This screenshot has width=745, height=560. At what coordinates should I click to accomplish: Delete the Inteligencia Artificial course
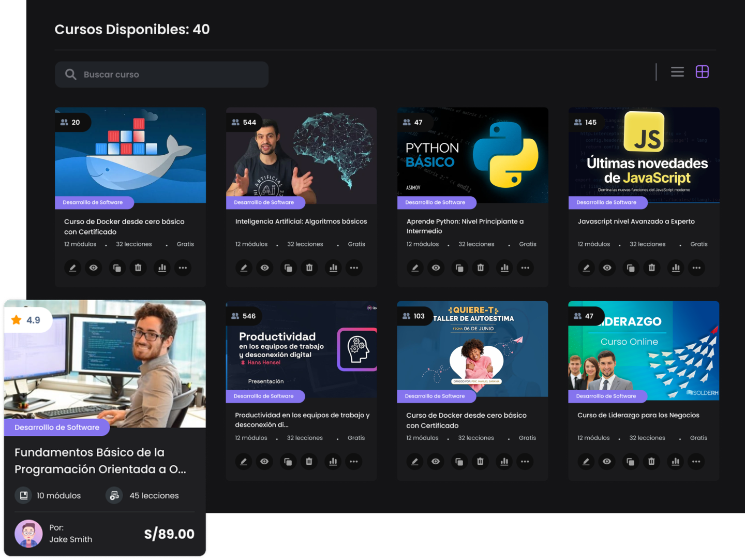pyautogui.click(x=309, y=268)
